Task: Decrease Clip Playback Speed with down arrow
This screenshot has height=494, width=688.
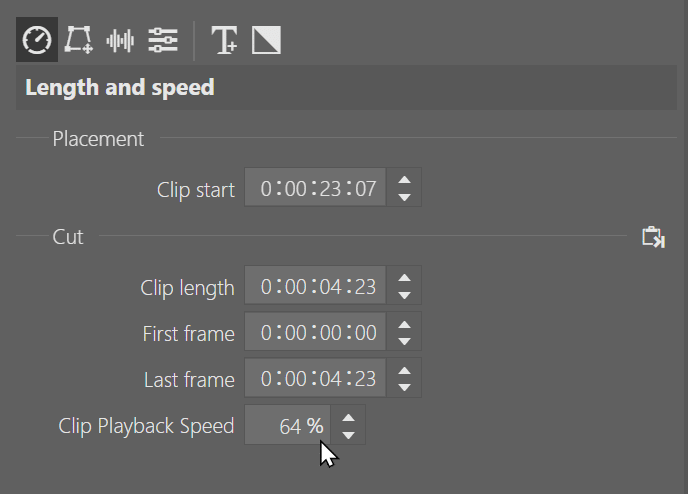Action: (348, 435)
